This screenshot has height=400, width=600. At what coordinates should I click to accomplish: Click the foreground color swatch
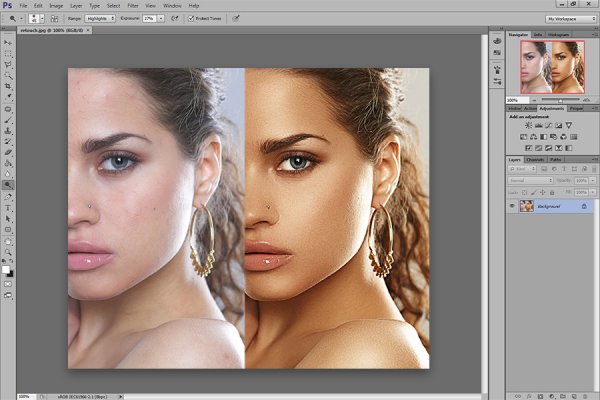click(x=6, y=269)
